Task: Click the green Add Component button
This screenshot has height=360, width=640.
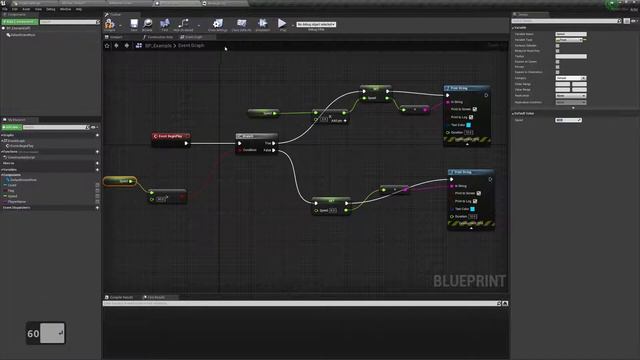Action: pyautogui.click(x=20, y=22)
